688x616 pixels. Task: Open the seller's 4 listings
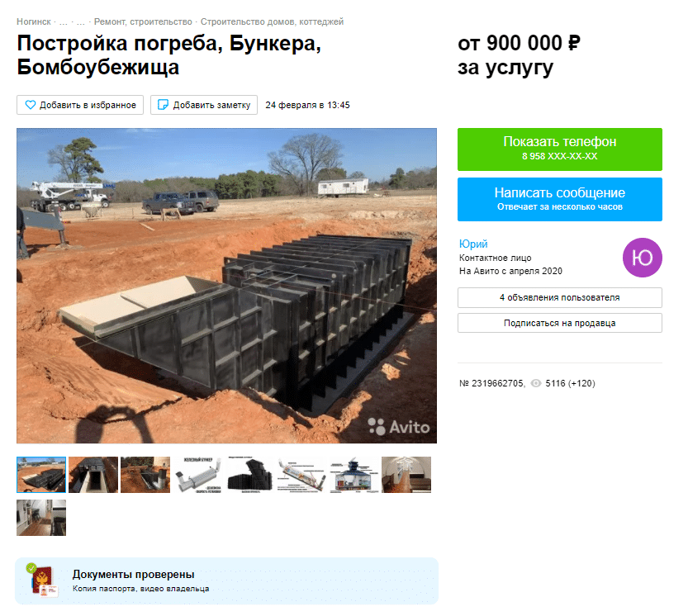[559, 297]
